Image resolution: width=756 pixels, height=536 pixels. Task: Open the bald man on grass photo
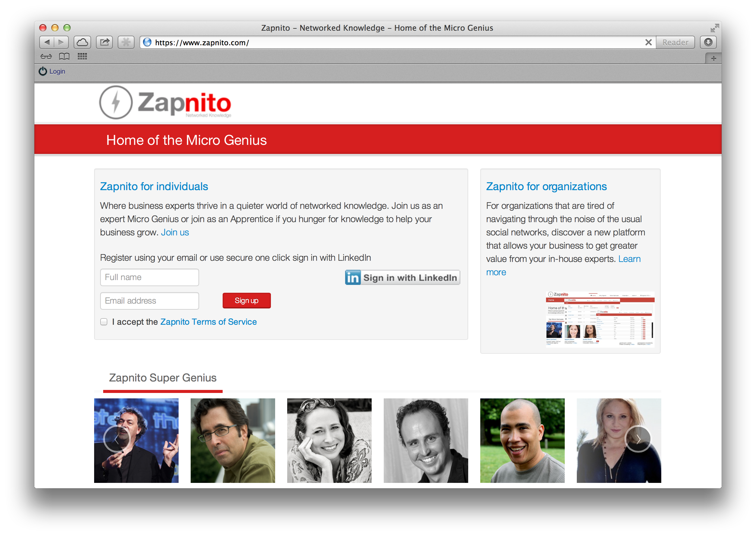[523, 440]
